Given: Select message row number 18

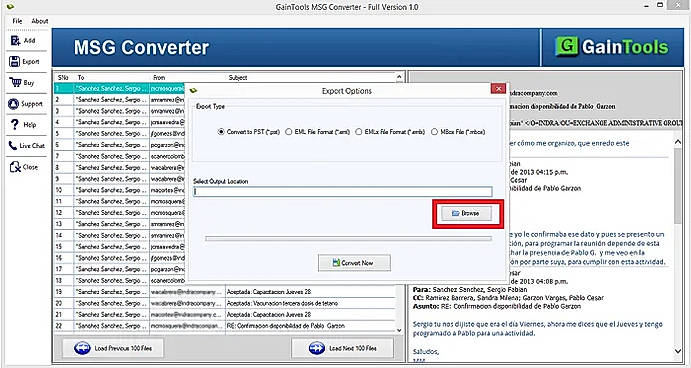Looking at the screenshot, I should (119, 280).
